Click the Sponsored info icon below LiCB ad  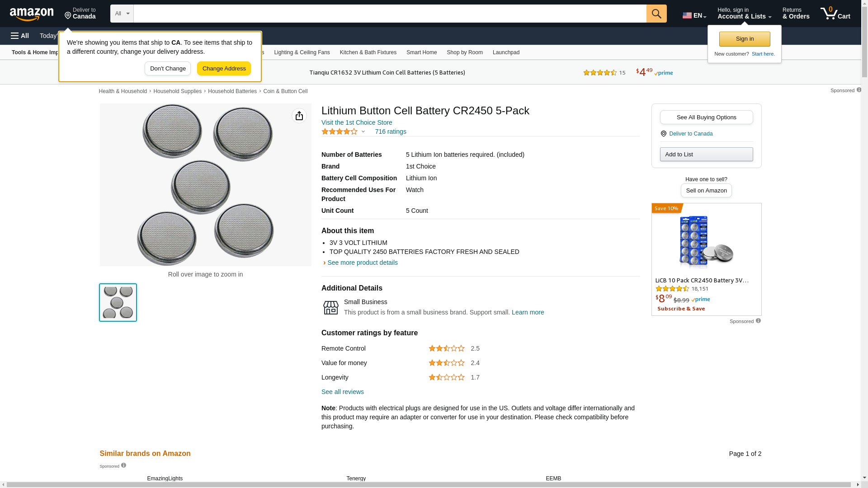click(x=758, y=321)
